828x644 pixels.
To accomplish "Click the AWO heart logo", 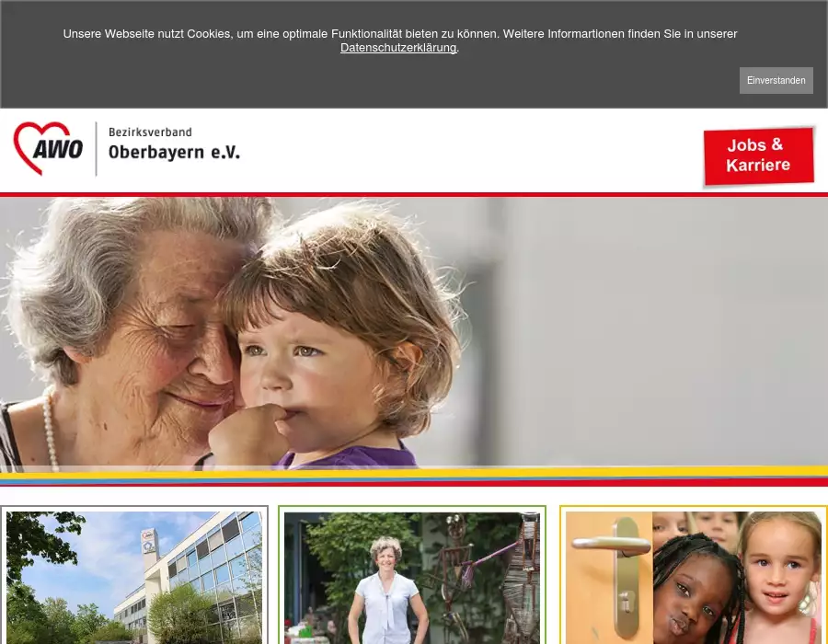I will coord(48,148).
